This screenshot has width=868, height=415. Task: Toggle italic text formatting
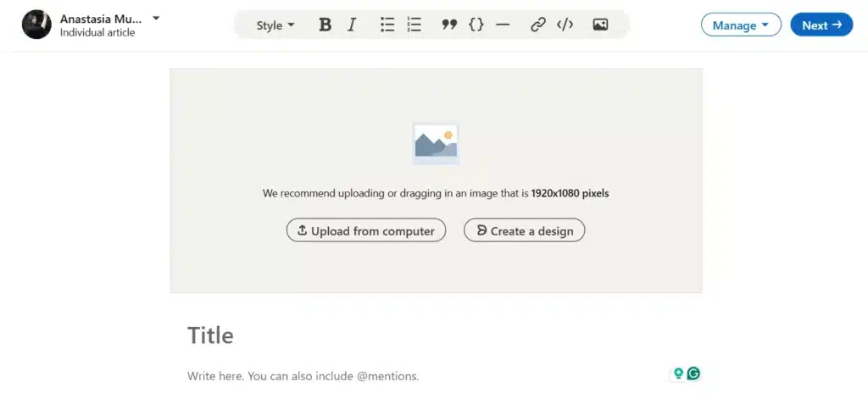point(352,25)
